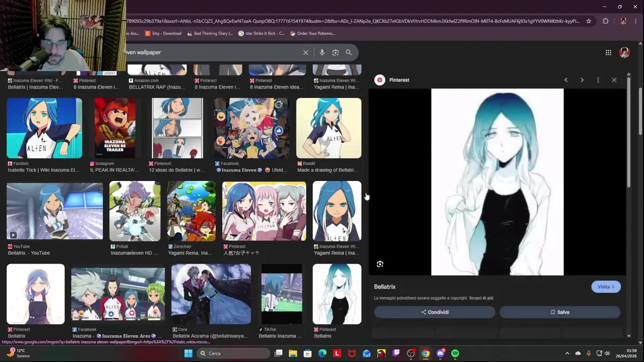Click 'Isabelle Trick | Wiki Inazuma El...' caption

pyautogui.click(x=43, y=170)
